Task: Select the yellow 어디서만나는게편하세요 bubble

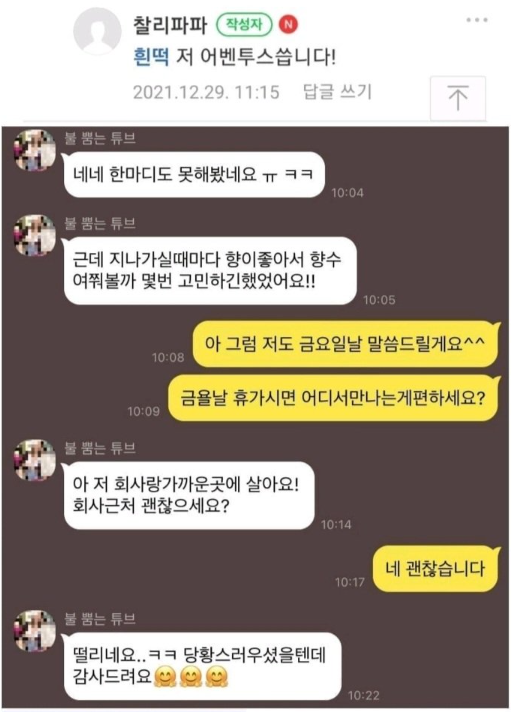Action: click(x=334, y=398)
